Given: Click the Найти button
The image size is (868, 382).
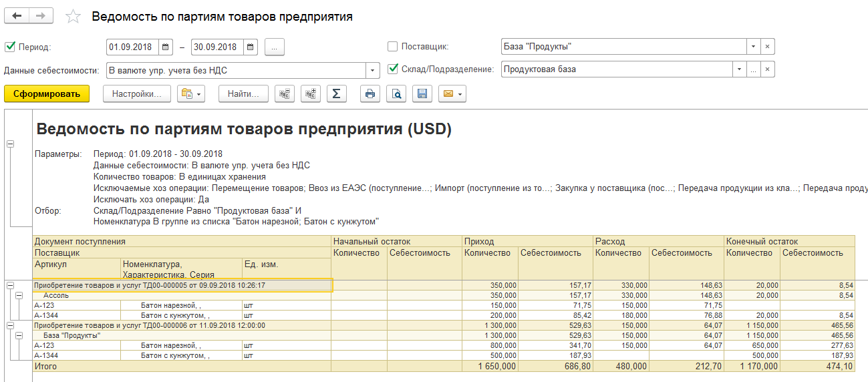Looking at the screenshot, I should click(243, 93).
